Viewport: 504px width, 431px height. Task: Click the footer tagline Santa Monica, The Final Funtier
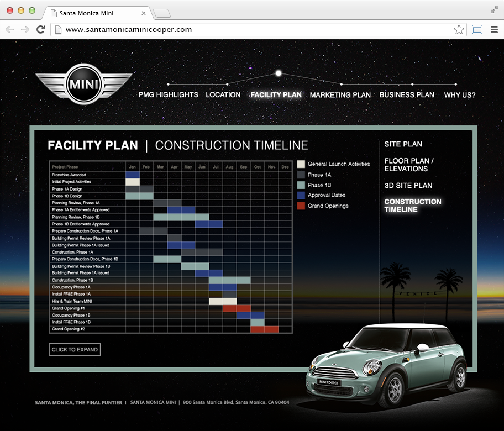[78, 402]
